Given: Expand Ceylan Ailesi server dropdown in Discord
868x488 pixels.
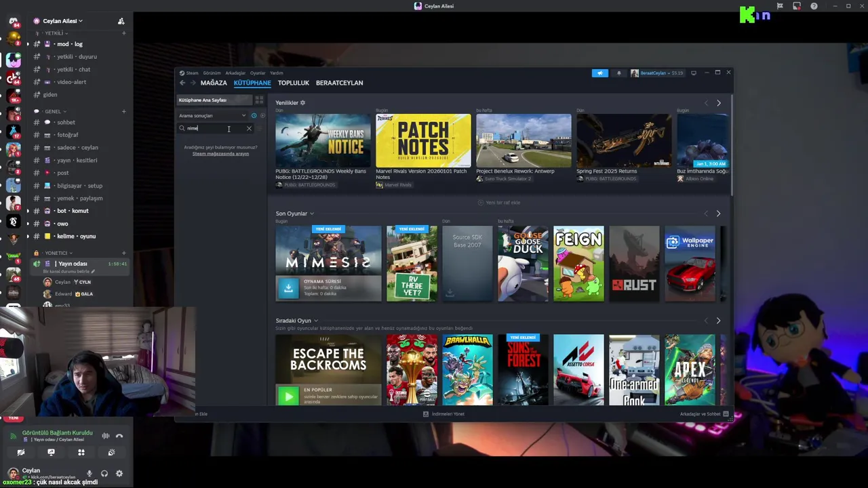Looking at the screenshot, I should pyautogui.click(x=62, y=21).
